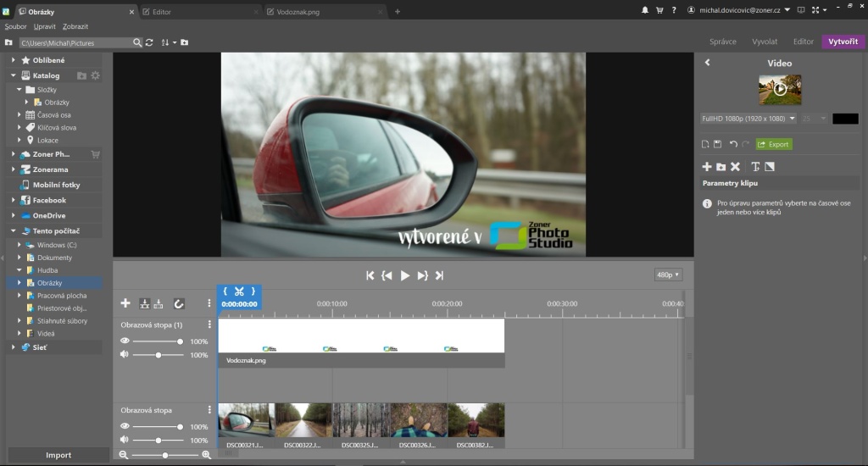The width and height of the screenshot is (868, 466).
Task: Click the video preview thumbnail in the Video panel
Action: (780, 90)
